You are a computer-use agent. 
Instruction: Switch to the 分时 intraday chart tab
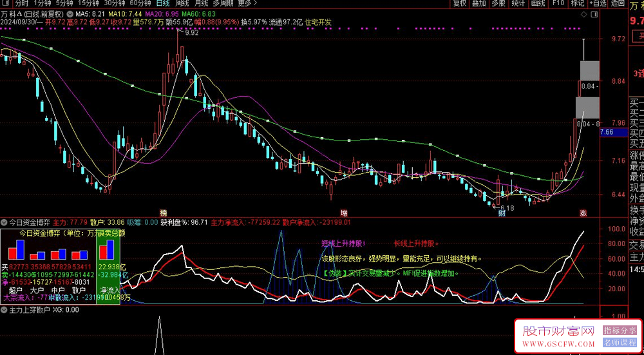tap(22, 3)
